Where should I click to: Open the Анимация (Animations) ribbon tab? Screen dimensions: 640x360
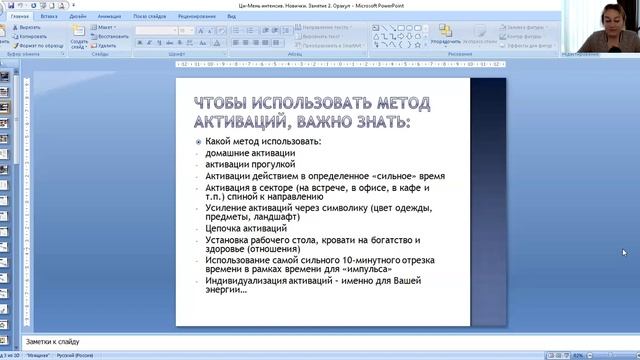(x=109, y=16)
